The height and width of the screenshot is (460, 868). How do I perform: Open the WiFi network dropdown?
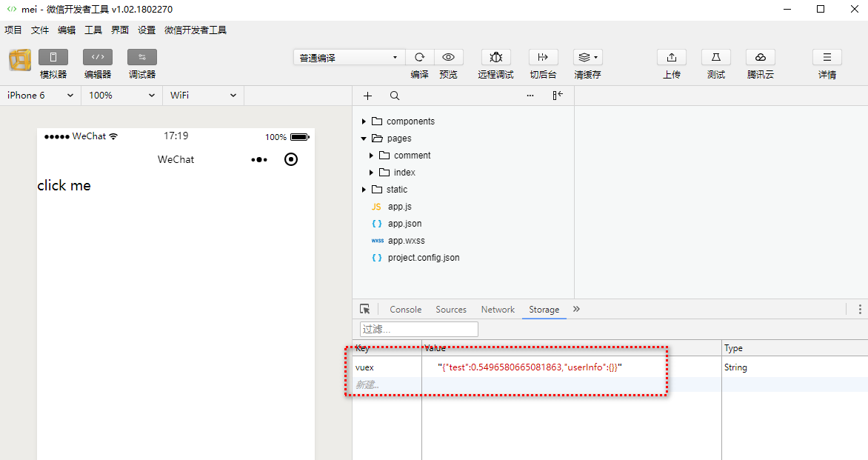point(203,96)
